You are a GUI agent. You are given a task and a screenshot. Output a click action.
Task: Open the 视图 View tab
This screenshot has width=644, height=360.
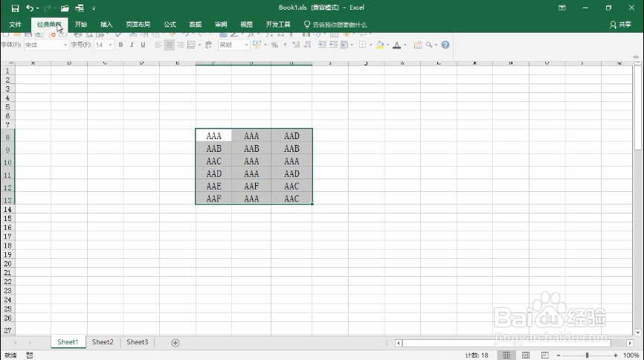[246, 25]
